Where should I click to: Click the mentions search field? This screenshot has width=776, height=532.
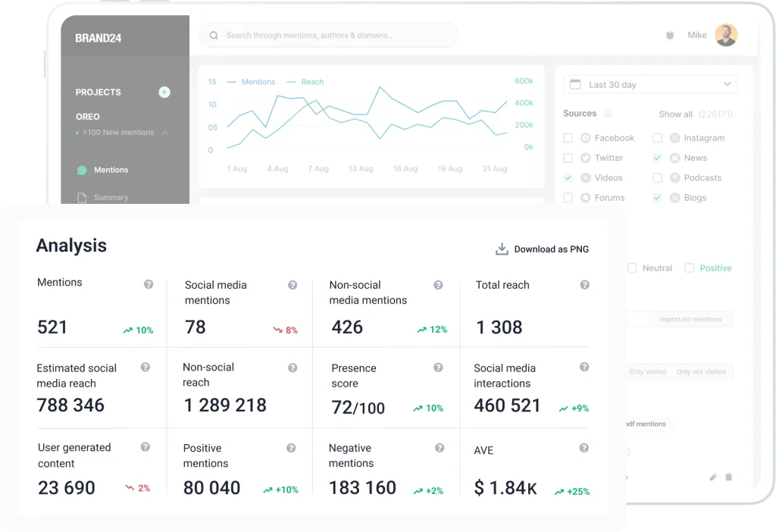click(x=328, y=35)
